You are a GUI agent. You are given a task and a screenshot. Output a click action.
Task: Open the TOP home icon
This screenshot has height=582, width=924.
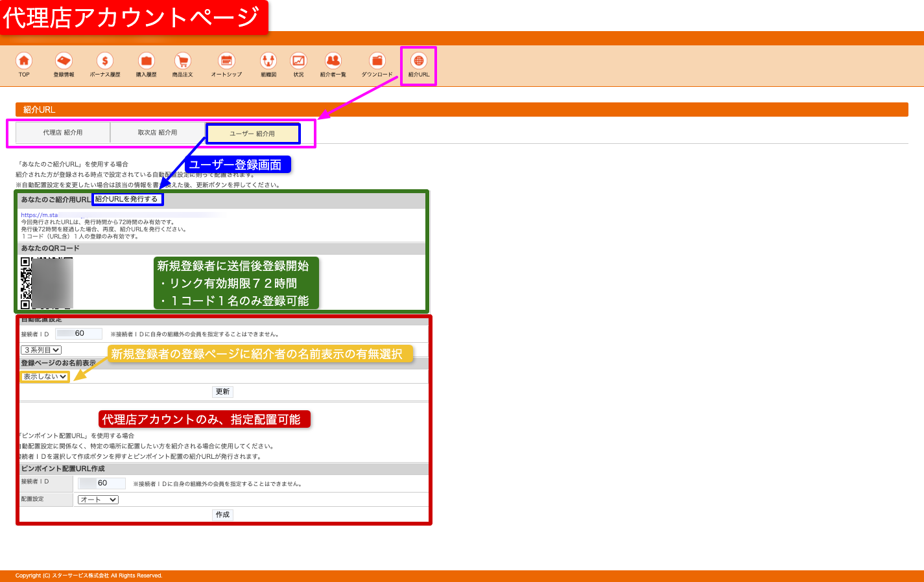(24, 61)
